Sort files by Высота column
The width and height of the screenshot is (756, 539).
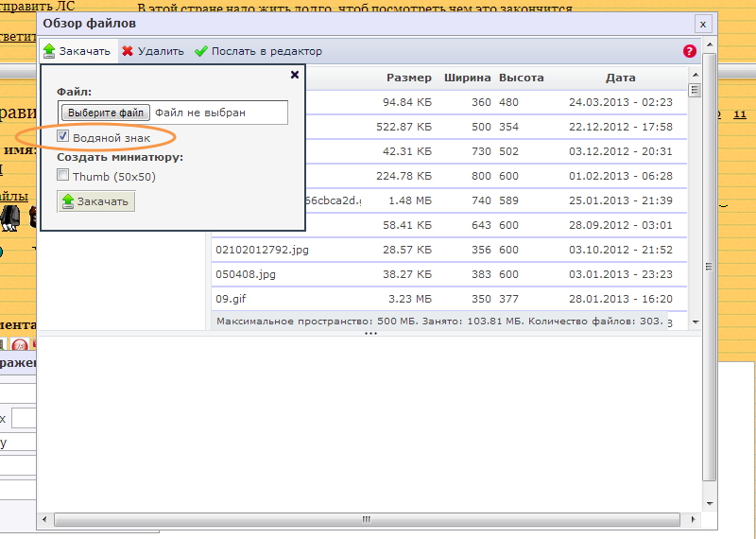[x=522, y=78]
